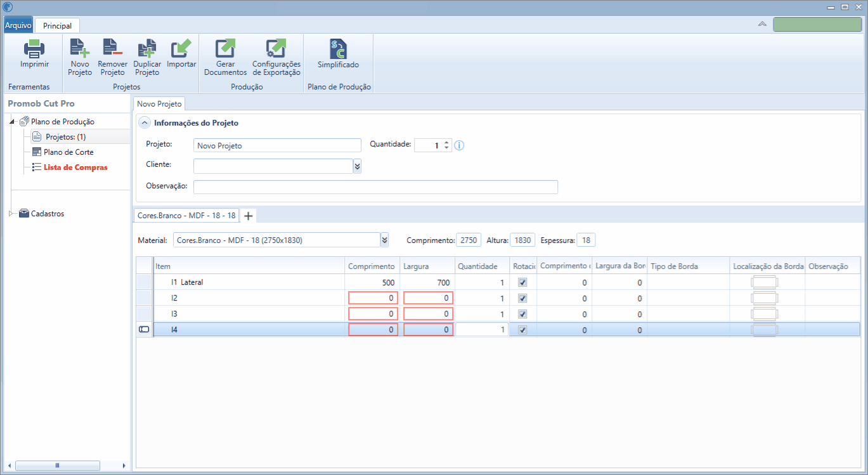The height and width of the screenshot is (475, 868).
Task: Click the Gerar Documentos icon
Action: pyautogui.click(x=225, y=49)
